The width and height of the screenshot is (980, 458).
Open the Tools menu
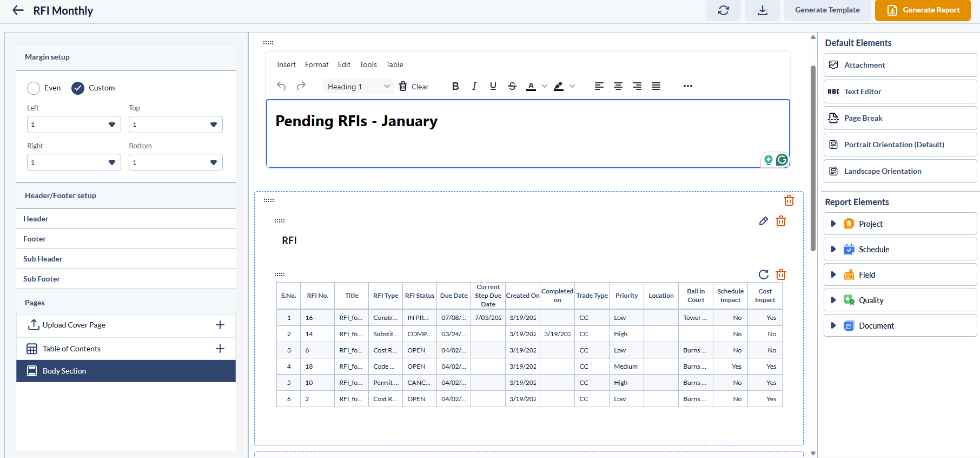tap(368, 64)
